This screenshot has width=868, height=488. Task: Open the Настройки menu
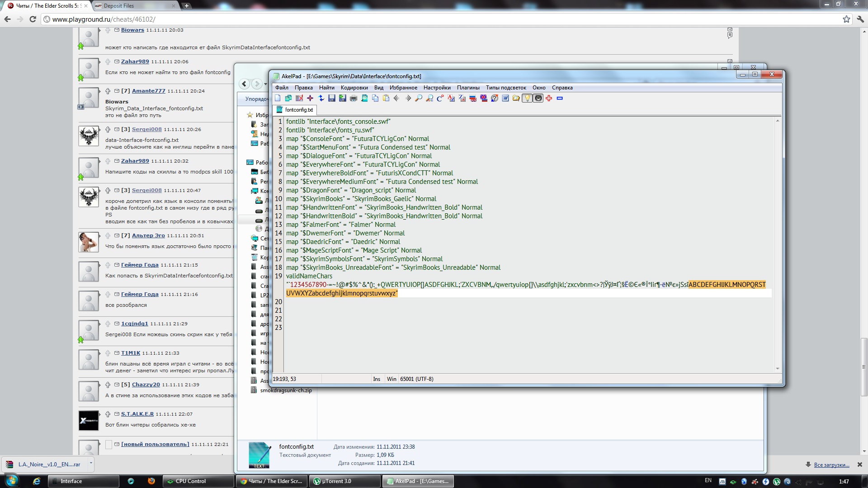pos(437,88)
